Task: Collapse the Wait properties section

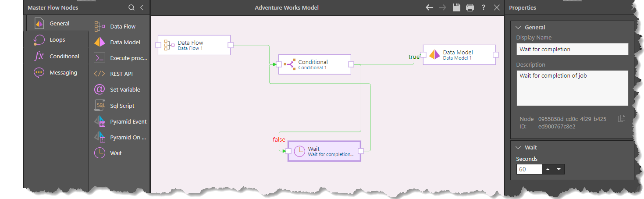Action: 519,148
